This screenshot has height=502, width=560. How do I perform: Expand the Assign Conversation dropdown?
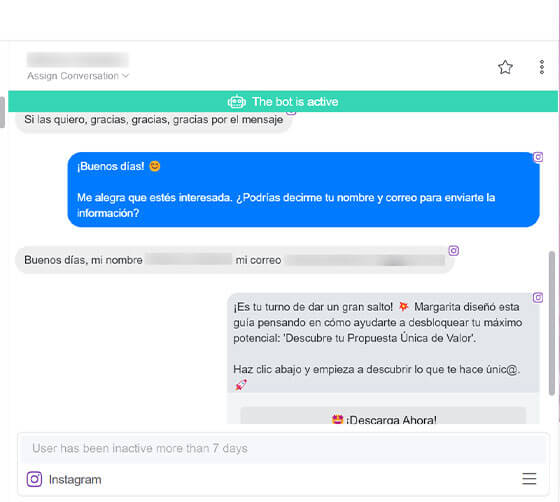(78, 76)
